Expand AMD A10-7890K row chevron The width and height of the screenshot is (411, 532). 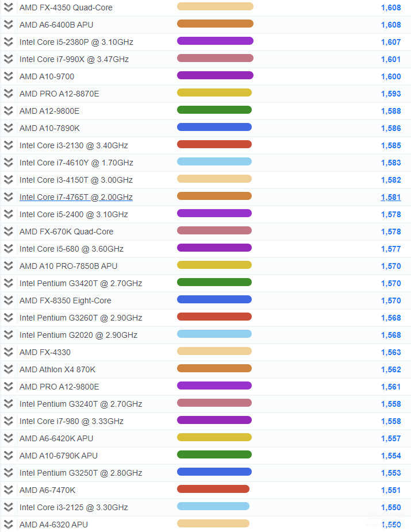coord(9,128)
